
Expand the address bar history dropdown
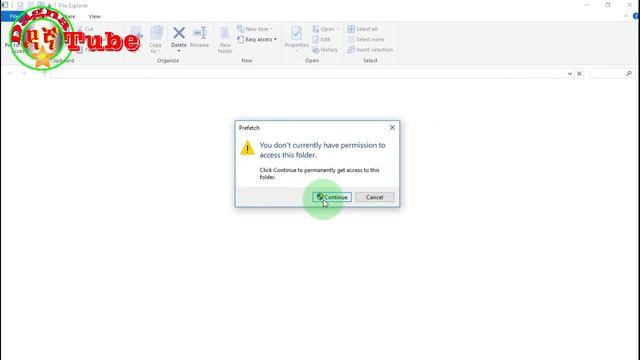coord(570,73)
